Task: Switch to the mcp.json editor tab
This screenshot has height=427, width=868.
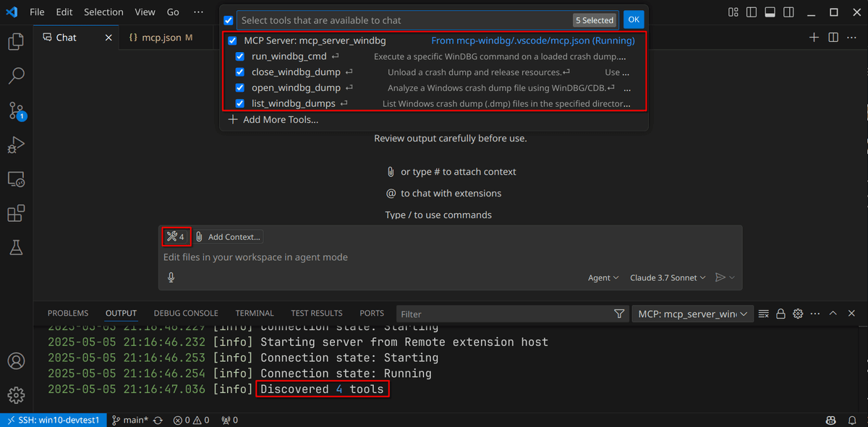Action: coord(161,38)
